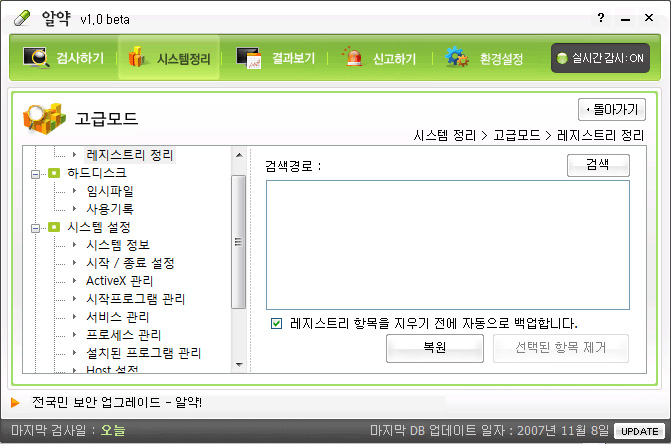
Task: Select ActiveX 관리 tree item
Action: coord(119,281)
